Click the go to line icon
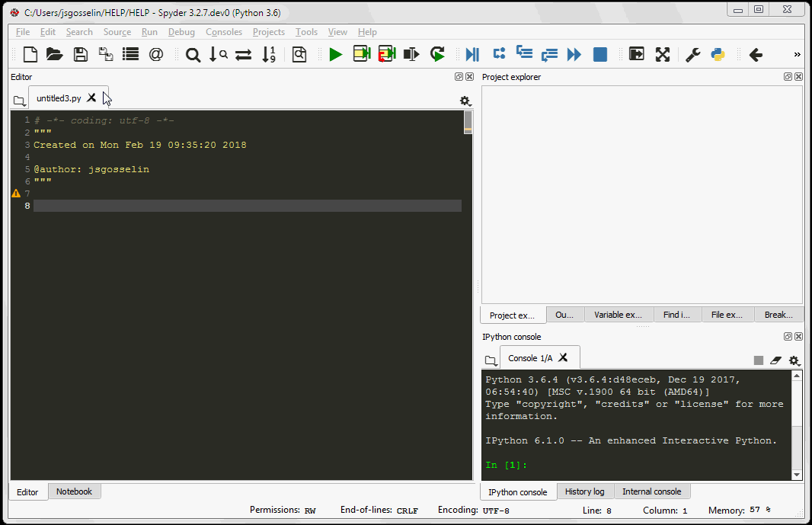 pos(269,54)
